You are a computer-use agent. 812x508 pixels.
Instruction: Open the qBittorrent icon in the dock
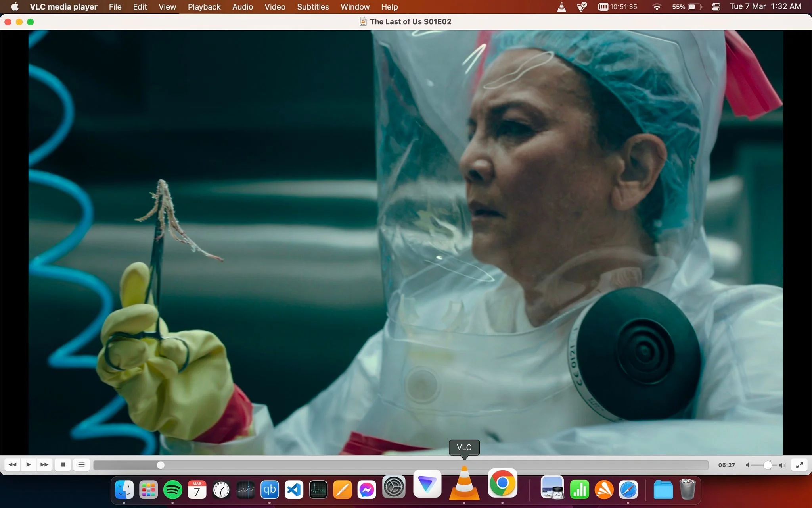(270, 490)
